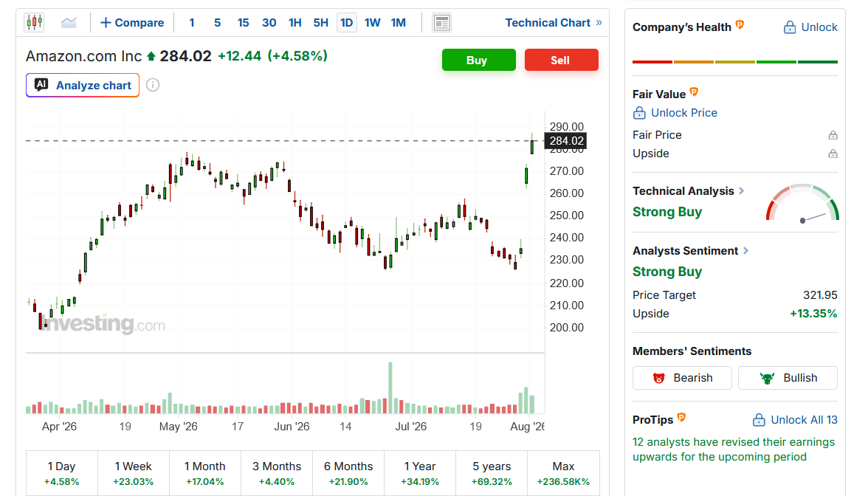The height and width of the screenshot is (496, 868).
Task: Select the 1 Month performance tab
Action: [x=205, y=473]
